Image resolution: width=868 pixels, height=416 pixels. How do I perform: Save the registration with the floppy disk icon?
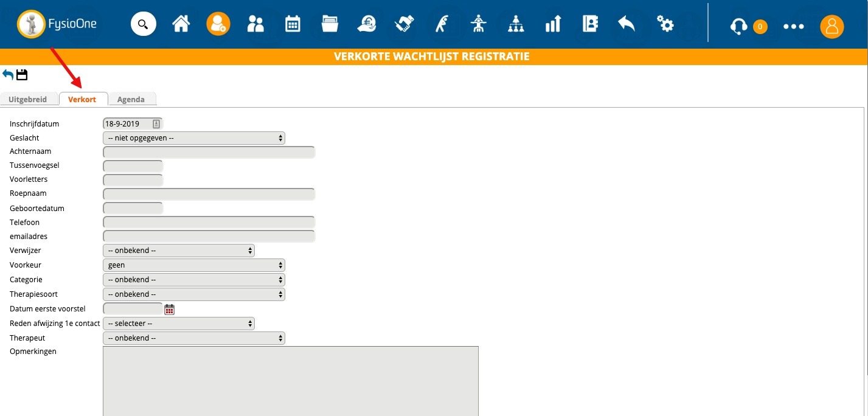tap(22, 75)
